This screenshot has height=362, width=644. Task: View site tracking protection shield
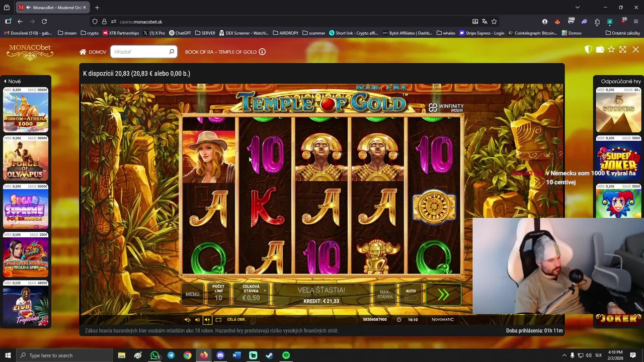click(95, 22)
